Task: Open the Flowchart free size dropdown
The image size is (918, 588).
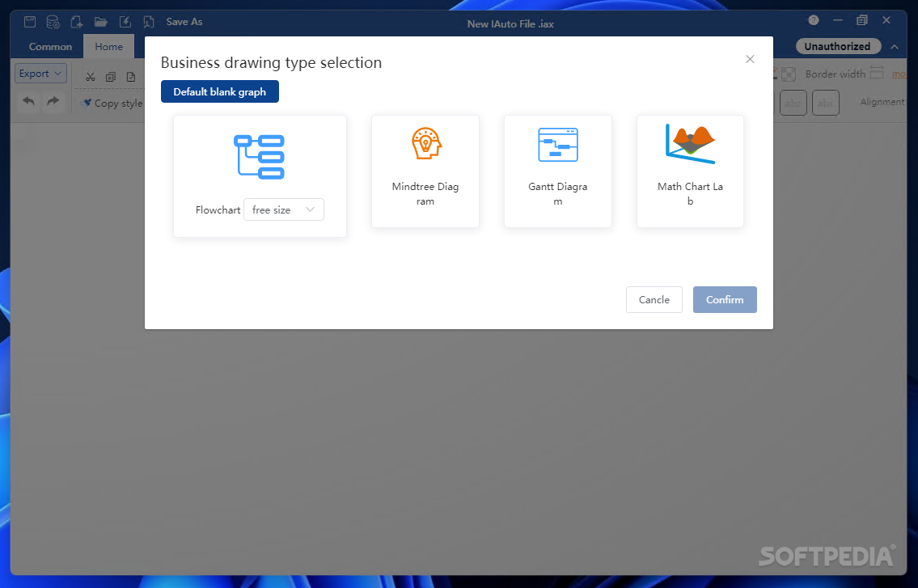Action: tap(283, 209)
